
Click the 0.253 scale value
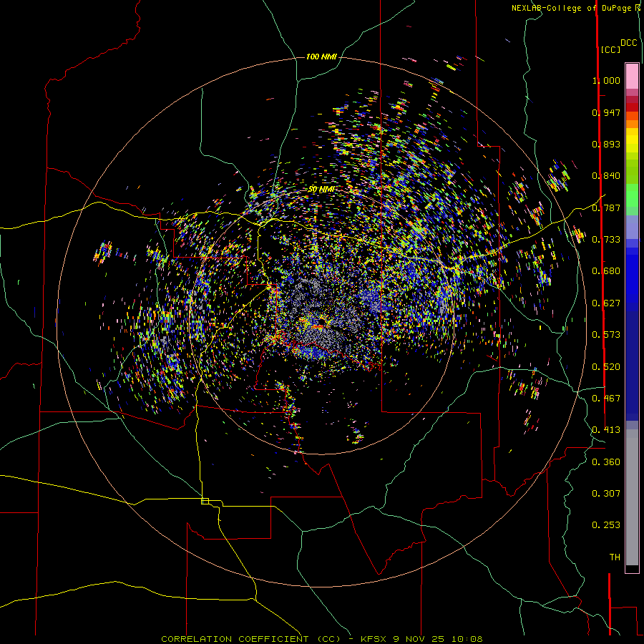click(606, 525)
